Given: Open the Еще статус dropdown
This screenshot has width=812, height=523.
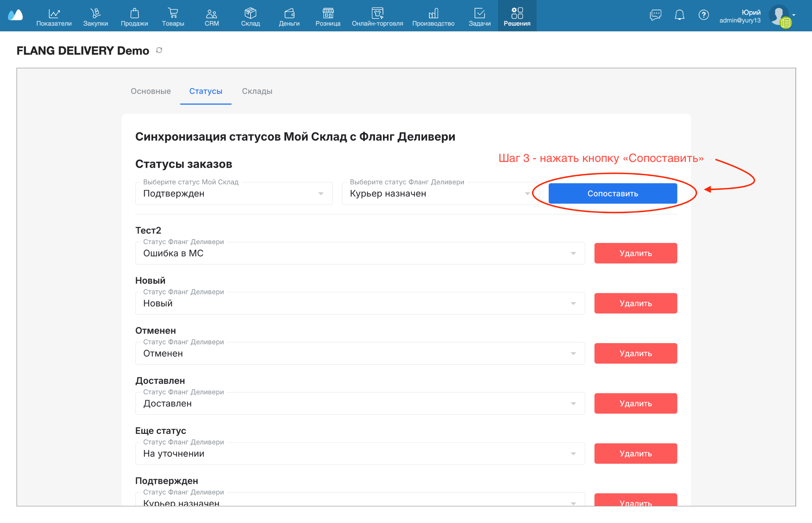Looking at the screenshot, I should pos(360,453).
